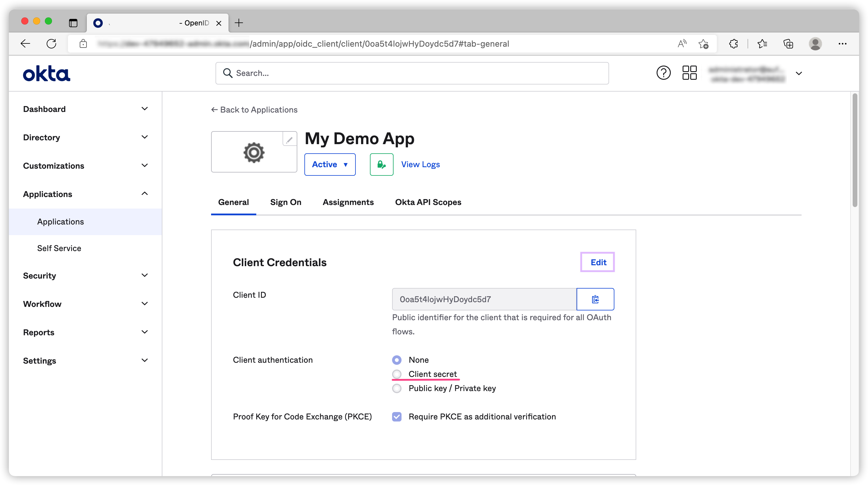This screenshot has height=485, width=868.
Task: Select Public key / Private key option
Action: coord(397,388)
